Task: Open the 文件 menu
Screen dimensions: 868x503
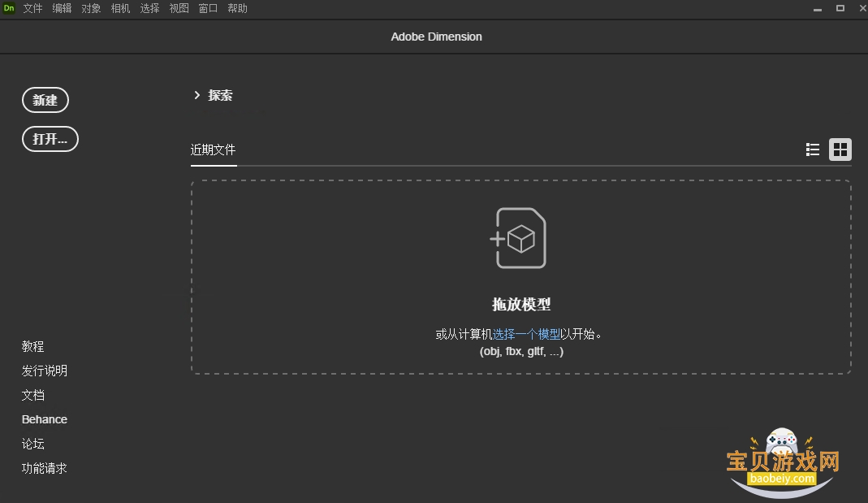Action: point(32,8)
